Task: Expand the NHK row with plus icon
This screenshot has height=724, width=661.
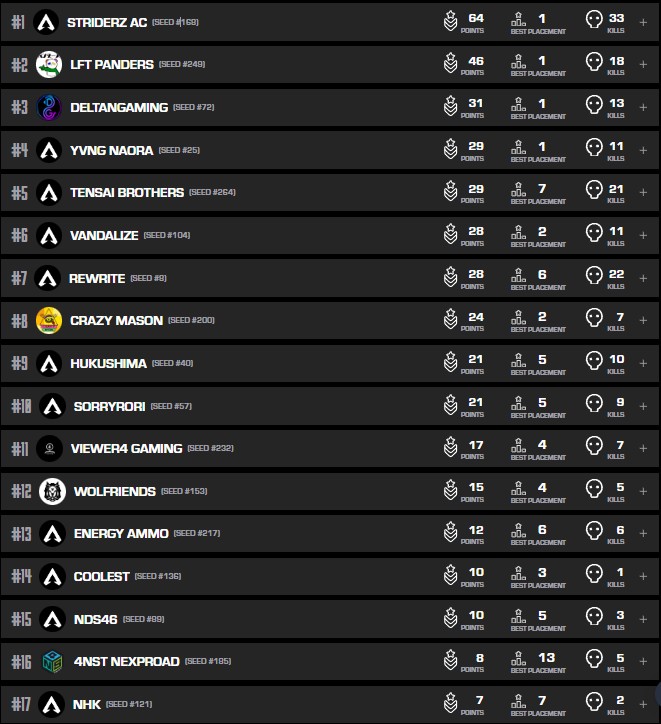Action: click(x=643, y=704)
